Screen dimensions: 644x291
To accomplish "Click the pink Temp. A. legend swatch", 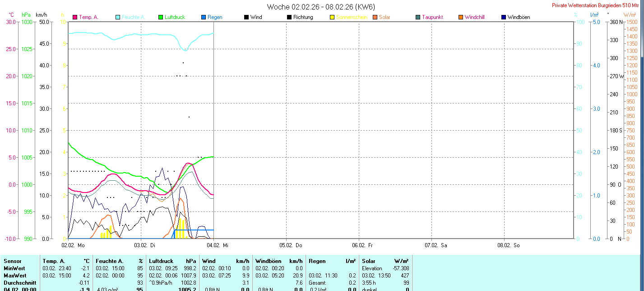I will pyautogui.click(x=75, y=17).
